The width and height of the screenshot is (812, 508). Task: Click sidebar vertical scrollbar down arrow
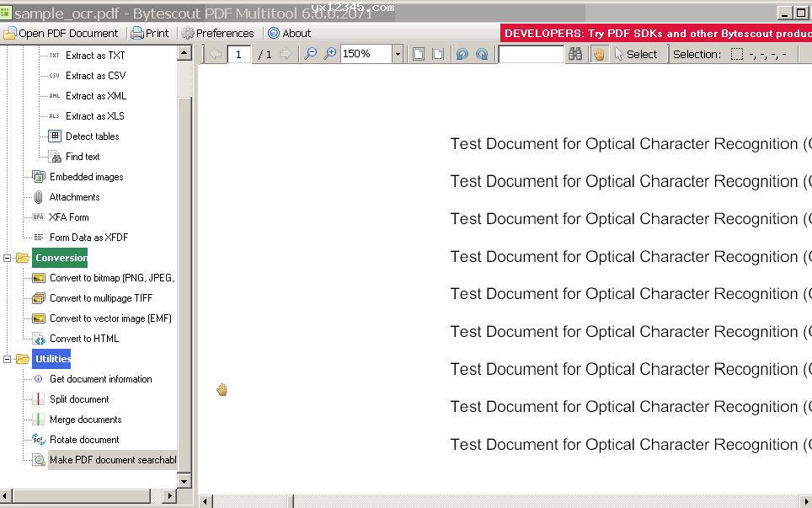(184, 480)
